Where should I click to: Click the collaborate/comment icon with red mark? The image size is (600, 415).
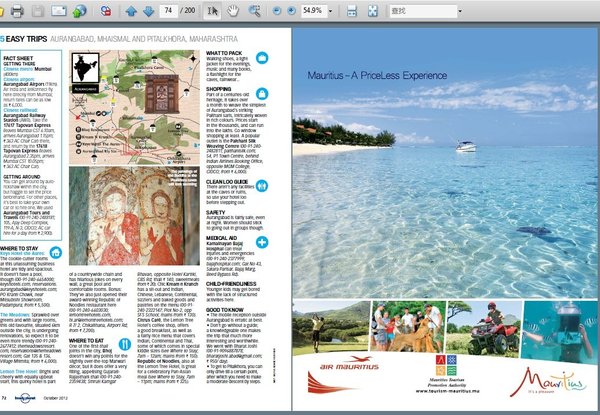(x=106, y=11)
